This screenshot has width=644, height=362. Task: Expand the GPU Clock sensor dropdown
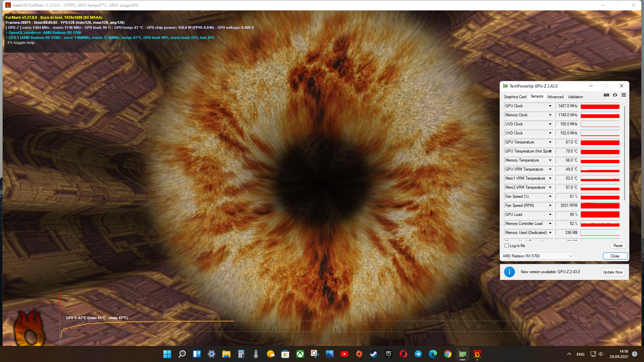pos(550,106)
